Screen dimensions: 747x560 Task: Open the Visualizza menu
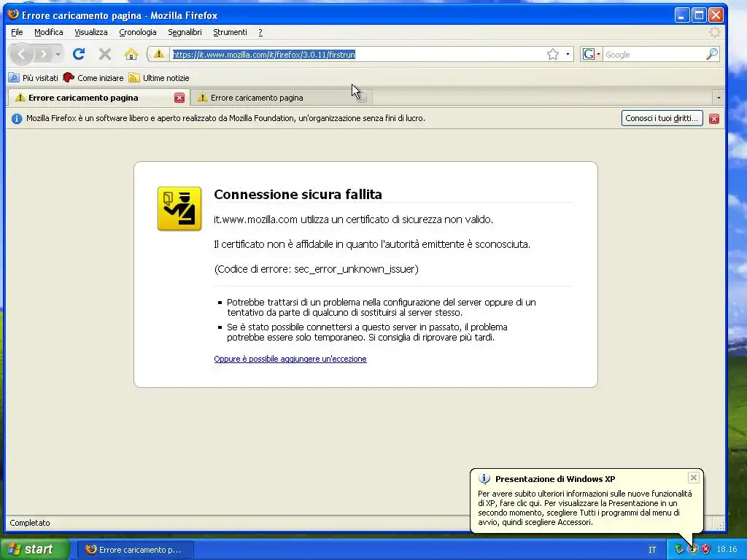point(90,32)
